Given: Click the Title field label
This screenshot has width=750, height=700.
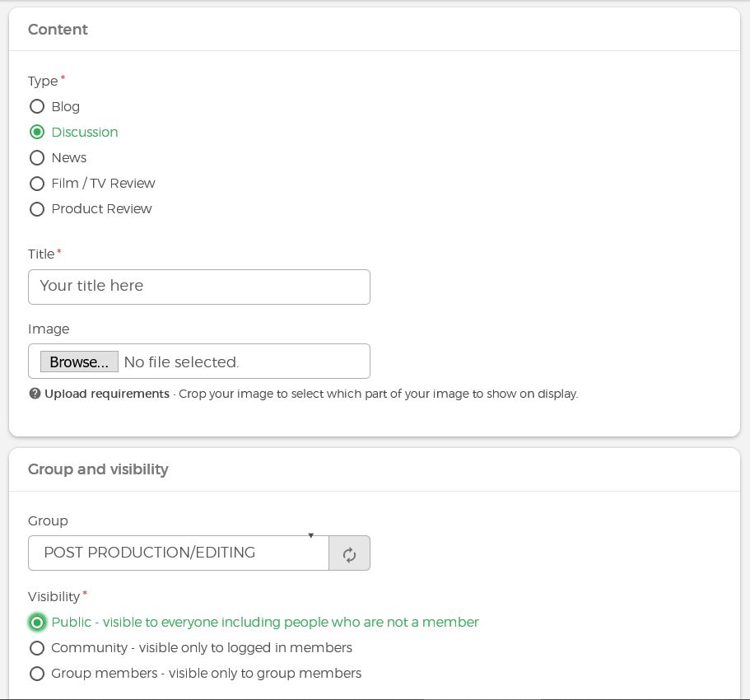Looking at the screenshot, I should 41,254.
